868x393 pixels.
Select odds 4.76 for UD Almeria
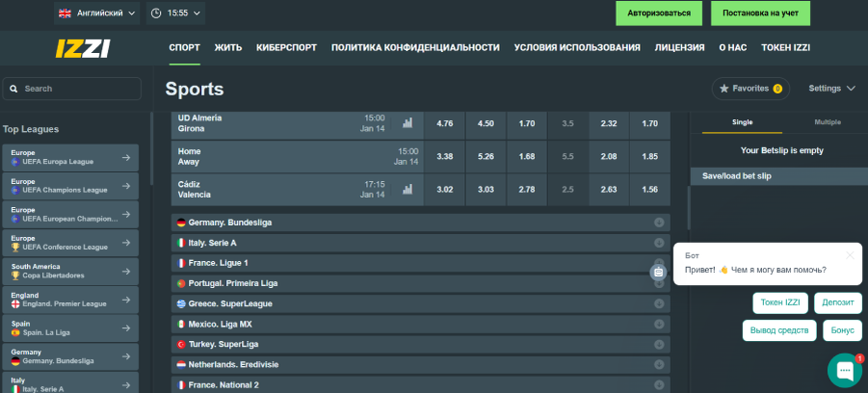click(x=444, y=123)
